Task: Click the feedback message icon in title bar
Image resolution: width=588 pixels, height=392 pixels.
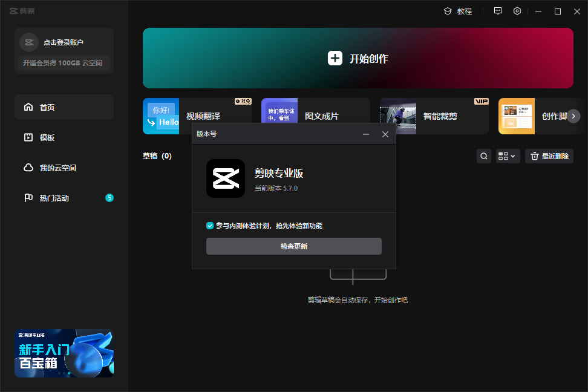Action: [498, 11]
